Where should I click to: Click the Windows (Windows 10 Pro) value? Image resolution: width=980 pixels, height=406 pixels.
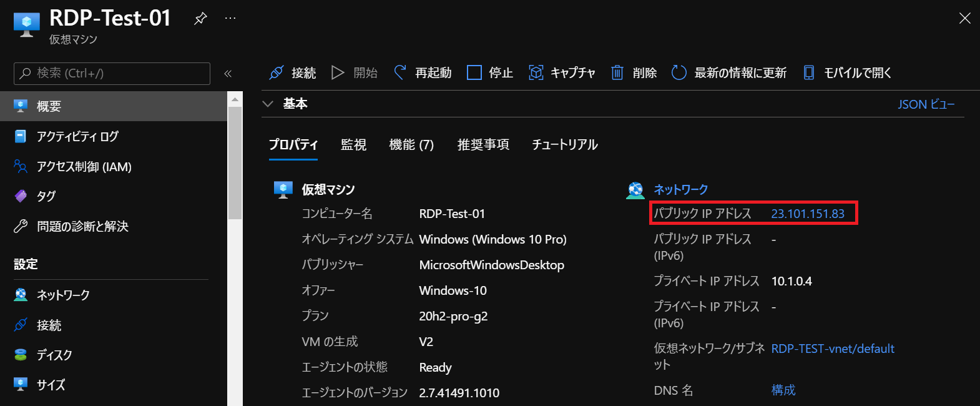tap(493, 239)
